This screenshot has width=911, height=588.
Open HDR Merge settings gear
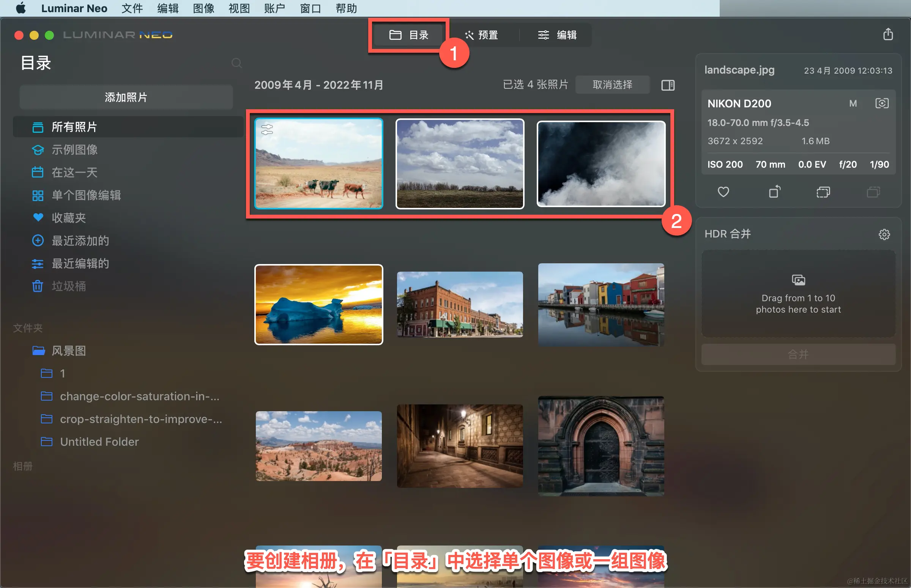884,234
